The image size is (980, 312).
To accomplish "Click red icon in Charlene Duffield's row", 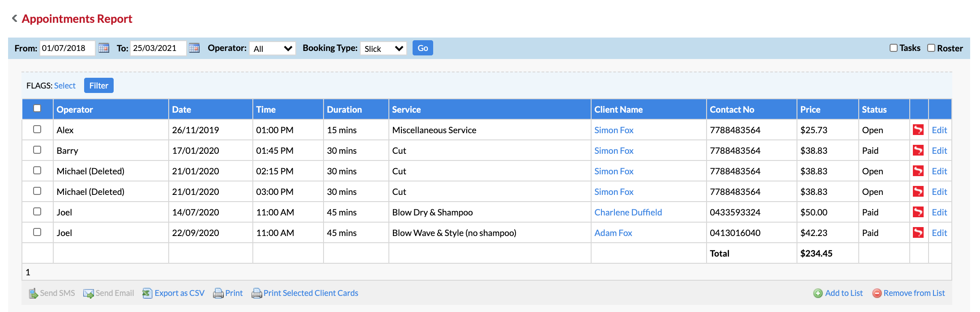I will click(x=918, y=212).
